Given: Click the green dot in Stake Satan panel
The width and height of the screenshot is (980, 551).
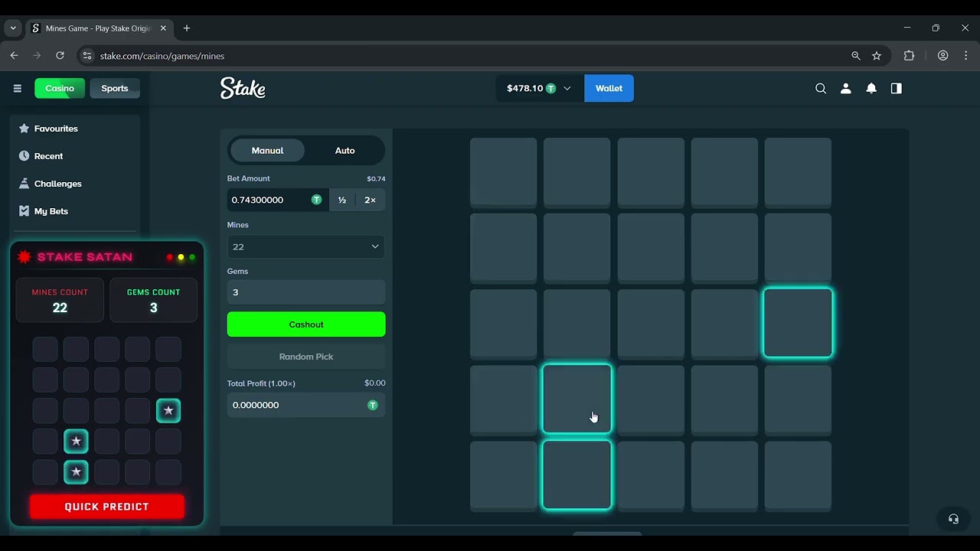Looking at the screenshot, I should pos(192,257).
